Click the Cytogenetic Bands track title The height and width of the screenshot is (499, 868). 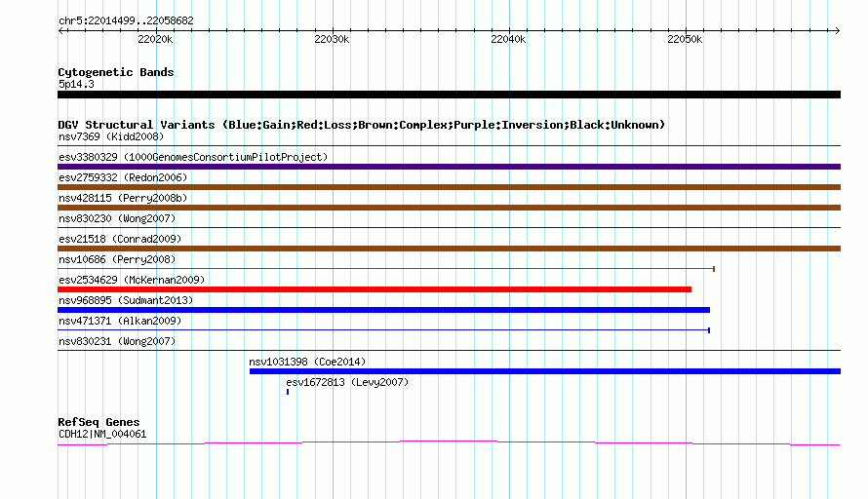[x=116, y=72]
